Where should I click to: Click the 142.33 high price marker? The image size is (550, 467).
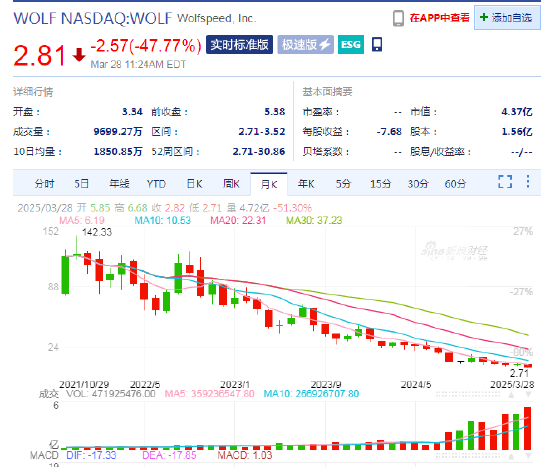point(97,232)
